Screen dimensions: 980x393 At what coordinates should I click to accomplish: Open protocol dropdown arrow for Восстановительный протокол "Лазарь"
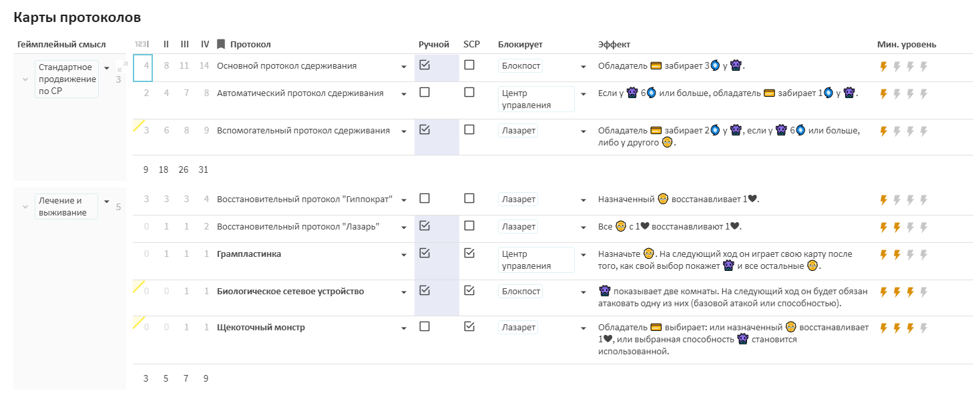coord(404,228)
